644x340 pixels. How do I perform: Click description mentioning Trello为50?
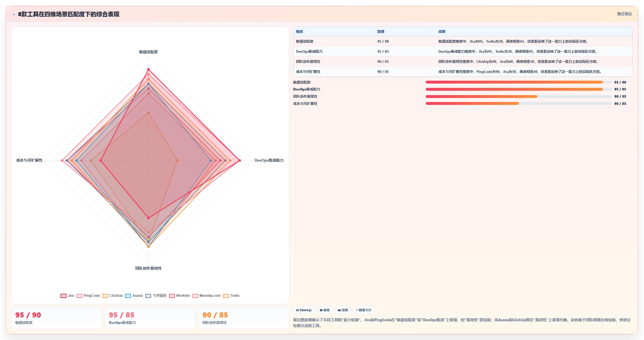pos(513,41)
